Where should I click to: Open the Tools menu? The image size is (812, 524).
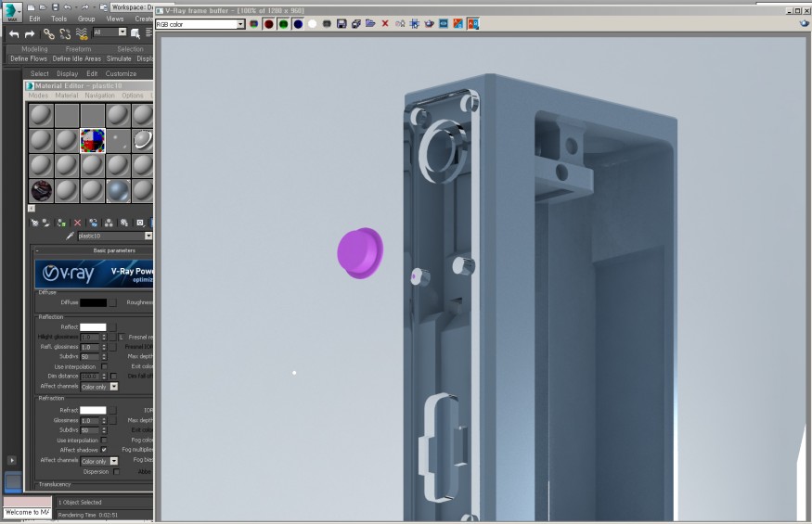[58, 19]
